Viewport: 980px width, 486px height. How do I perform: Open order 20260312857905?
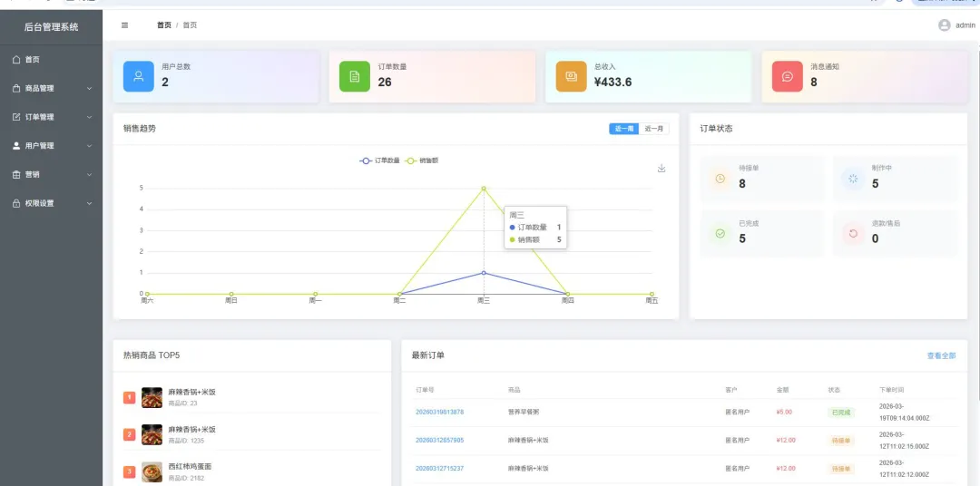pos(440,441)
